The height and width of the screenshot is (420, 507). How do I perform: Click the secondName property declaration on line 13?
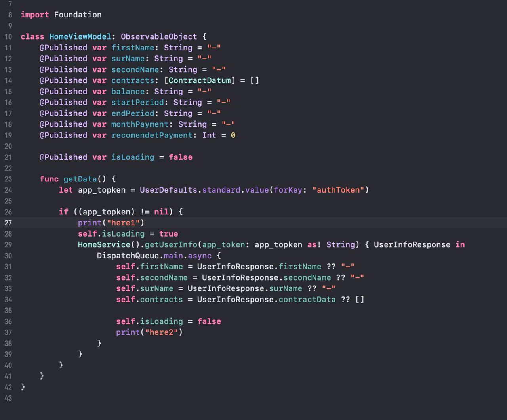pyautogui.click(x=135, y=69)
